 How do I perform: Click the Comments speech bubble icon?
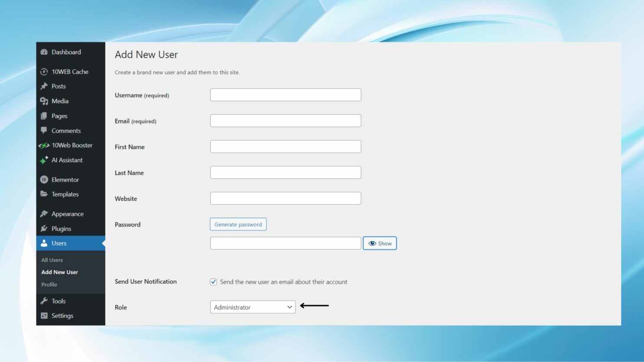click(44, 130)
